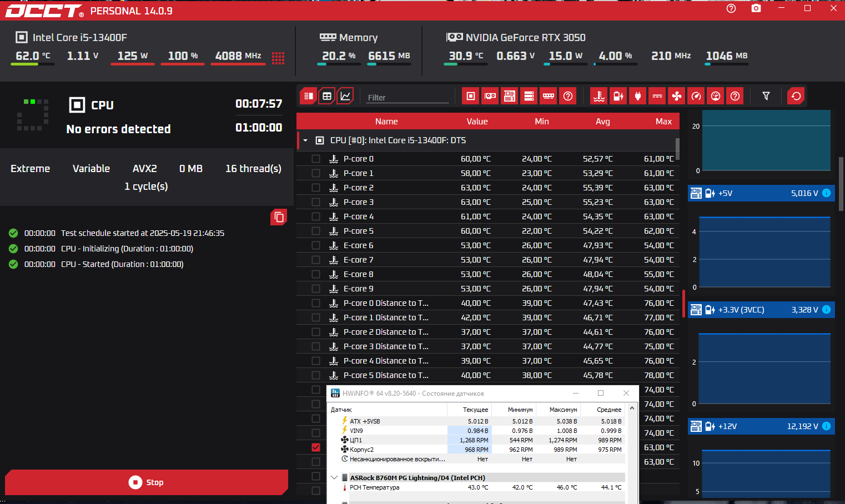Sort table by Avg column header
Screen dimensions: 845x504
[603, 122]
